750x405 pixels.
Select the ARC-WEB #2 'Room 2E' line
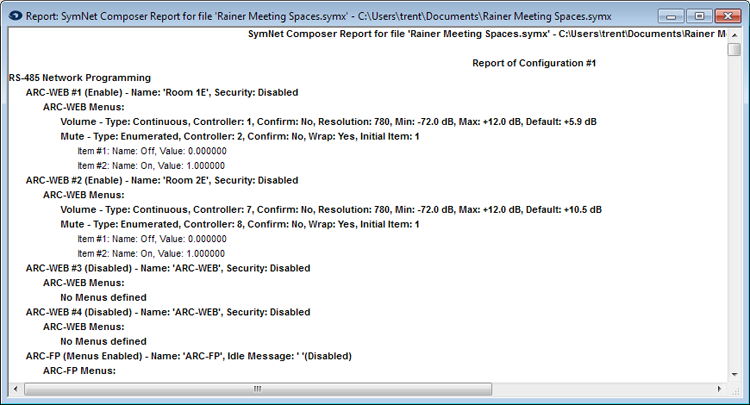point(162,180)
